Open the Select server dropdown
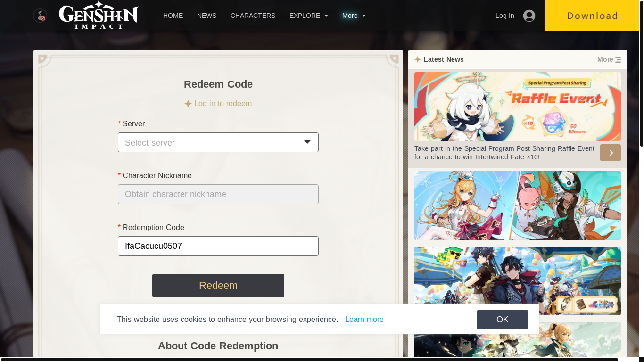644x362 pixels. point(218,142)
